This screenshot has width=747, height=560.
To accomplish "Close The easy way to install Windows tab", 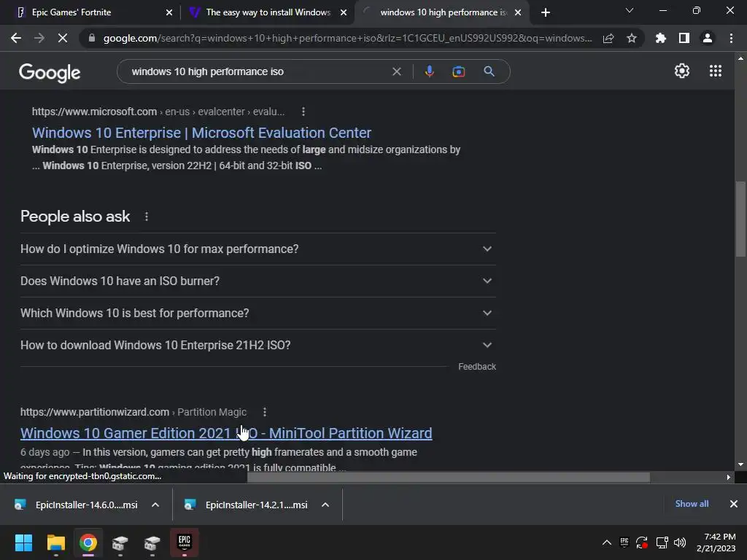I will (344, 12).
